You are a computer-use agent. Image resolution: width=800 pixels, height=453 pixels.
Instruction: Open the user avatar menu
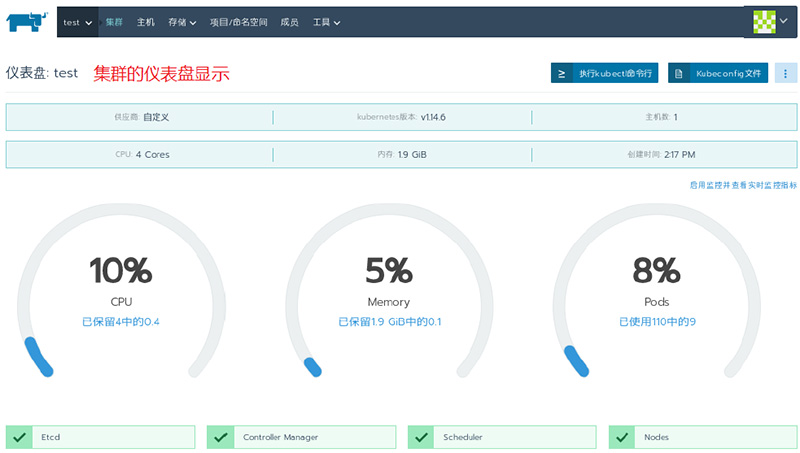click(764, 22)
